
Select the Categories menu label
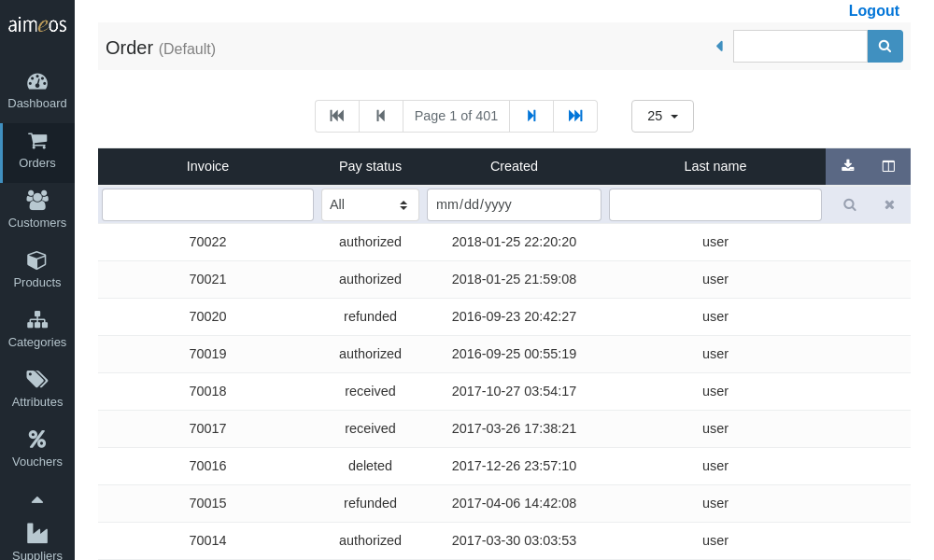coord(37,343)
